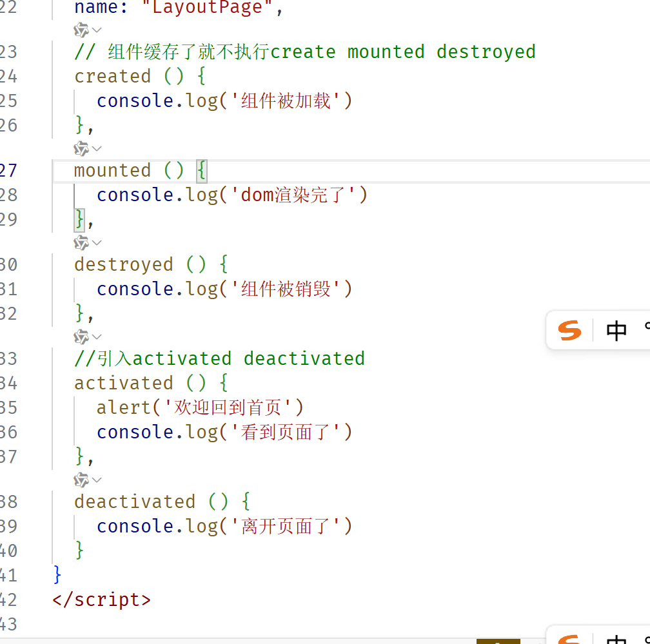This screenshot has width=650, height=644.
Task: Expand the code lens chevron above destroyed ()
Action: pos(97,242)
